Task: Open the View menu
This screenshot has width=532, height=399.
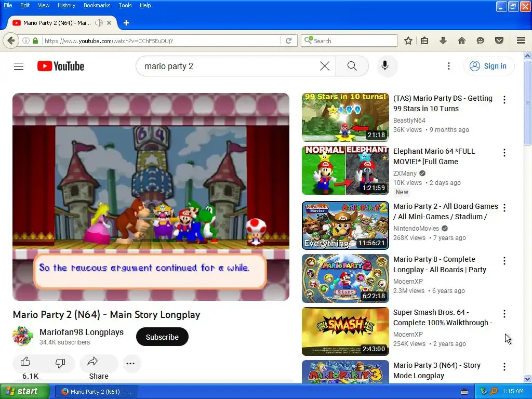Action: coord(44,5)
